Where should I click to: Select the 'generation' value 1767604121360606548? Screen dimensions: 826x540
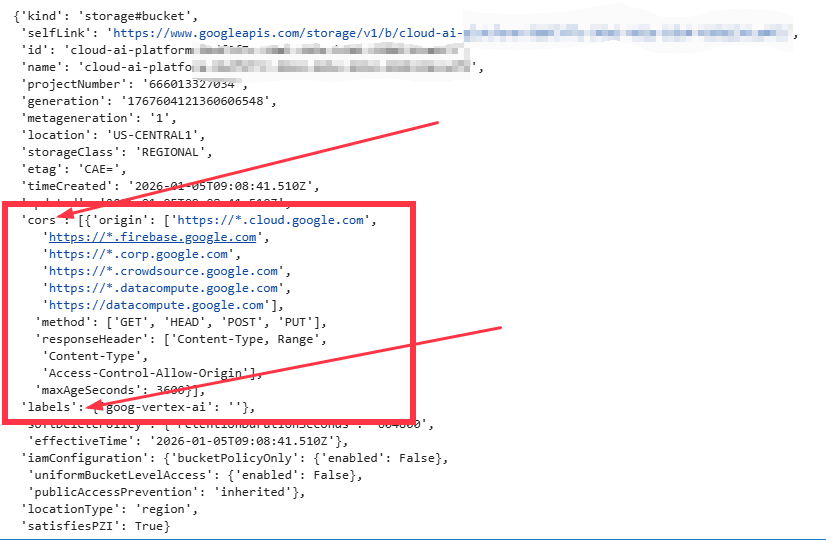(195, 101)
